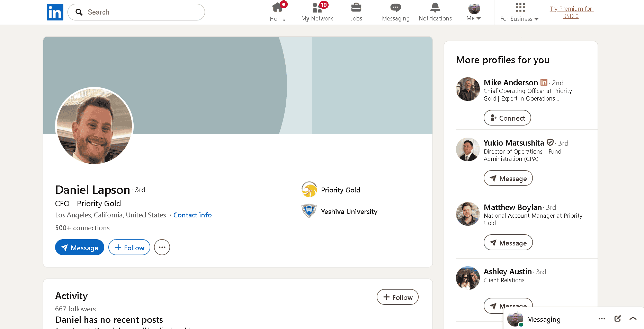Open Contact info for Daniel Lapson
This screenshot has height=329, width=644.
click(193, 215)
